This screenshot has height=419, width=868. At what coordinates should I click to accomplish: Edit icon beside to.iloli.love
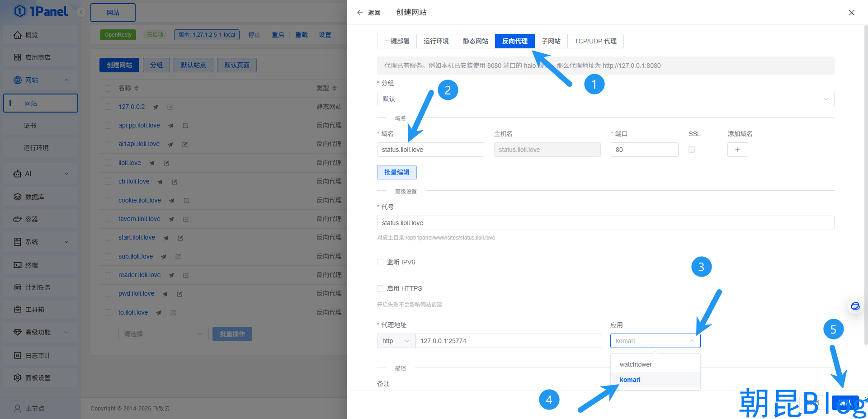[x=173, y=313]
